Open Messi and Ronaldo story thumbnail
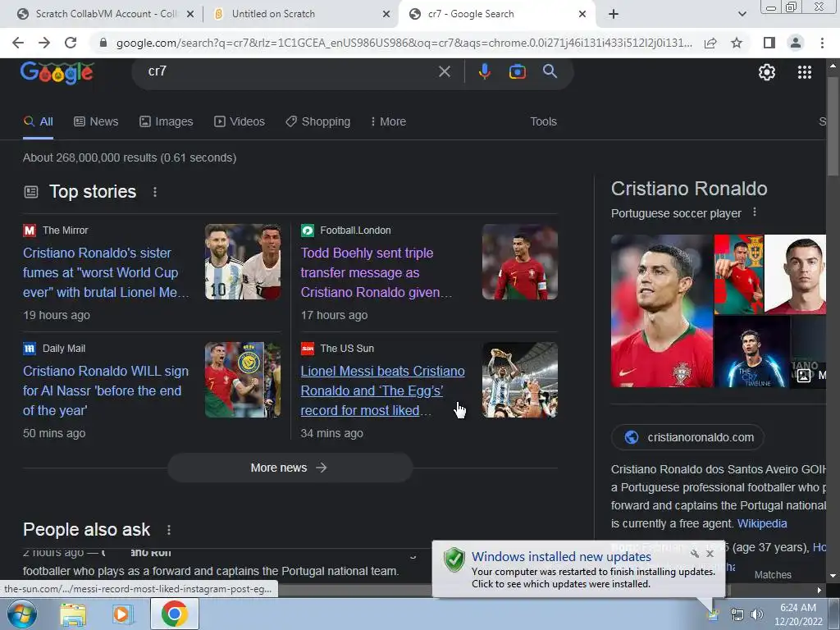 point(243,262)
